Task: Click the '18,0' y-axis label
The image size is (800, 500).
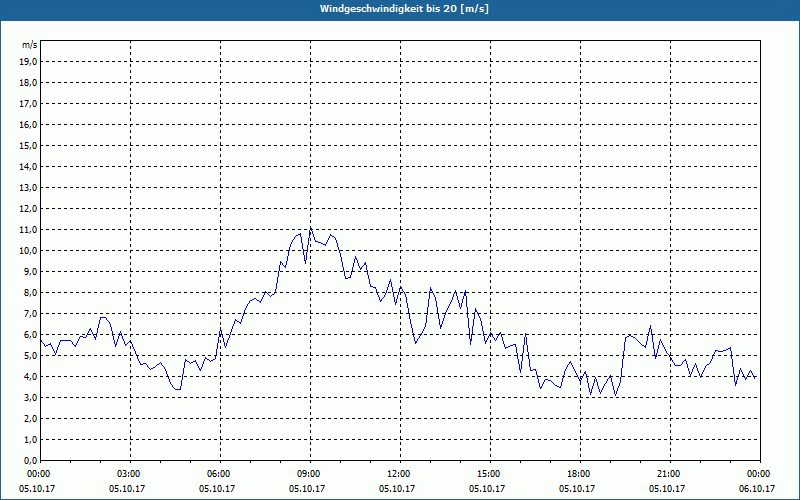Action: tap(29, 83)
